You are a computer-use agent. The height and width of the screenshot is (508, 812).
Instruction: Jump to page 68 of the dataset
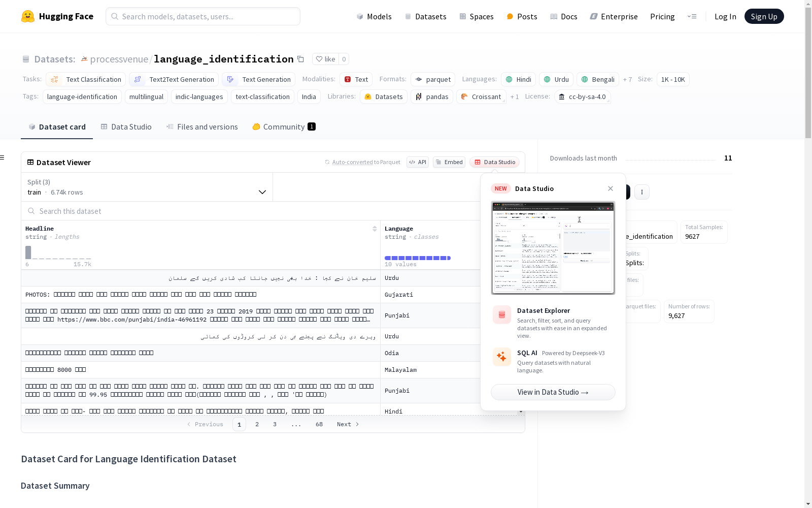click(x=319, y=424)
